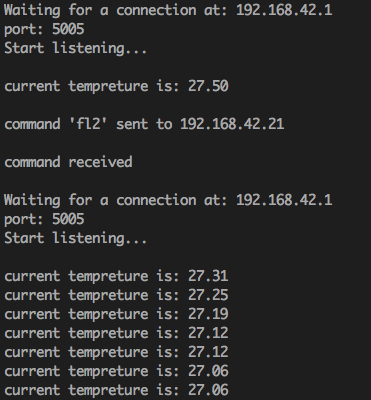
Task: Click temperature value 27.31
Action: 208,276
